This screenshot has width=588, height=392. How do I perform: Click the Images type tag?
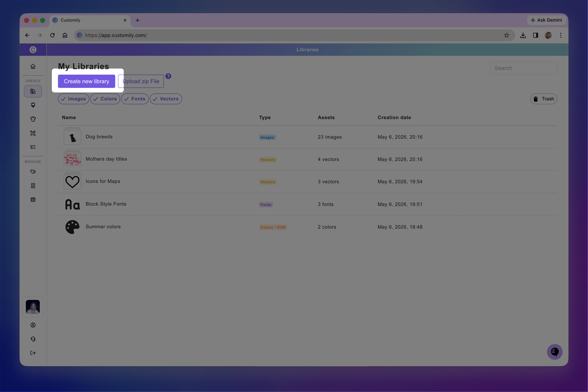pyautogui.click(x=267, y=137)
